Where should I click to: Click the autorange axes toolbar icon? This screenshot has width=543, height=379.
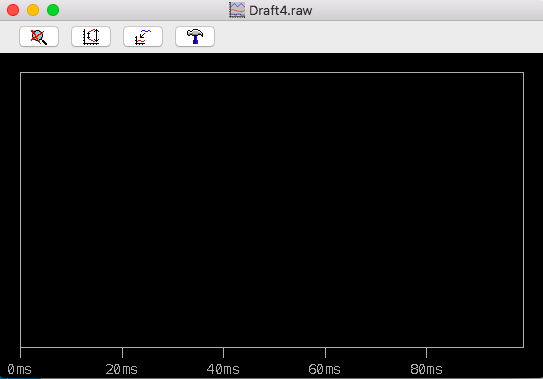click(91, 36)
